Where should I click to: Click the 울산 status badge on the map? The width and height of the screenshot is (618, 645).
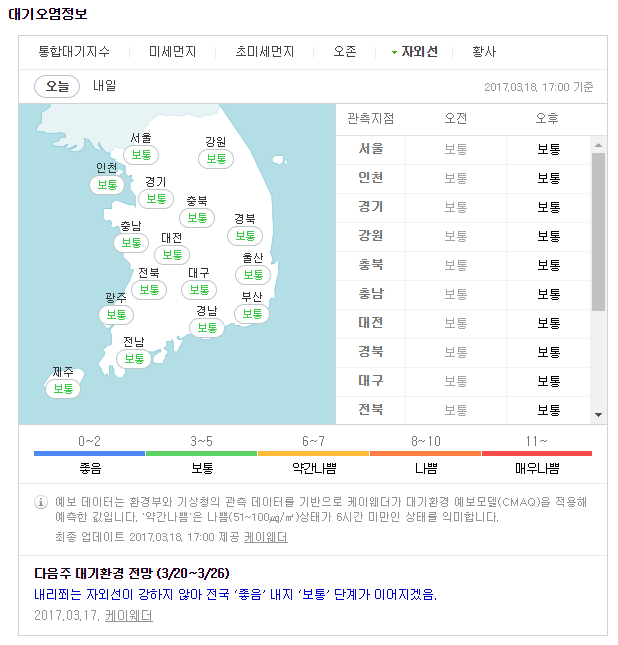(x=253, y=274)
